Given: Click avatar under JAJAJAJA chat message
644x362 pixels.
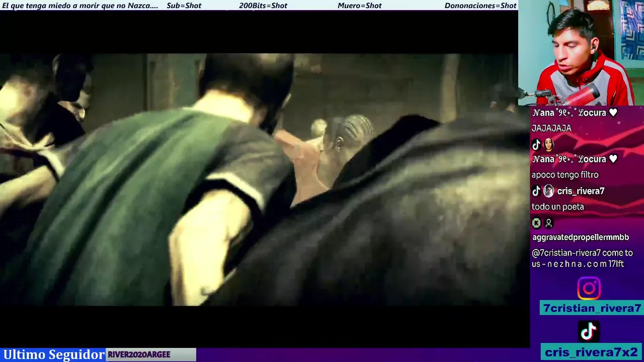Looking at the screenshot, I should [548, 145].
